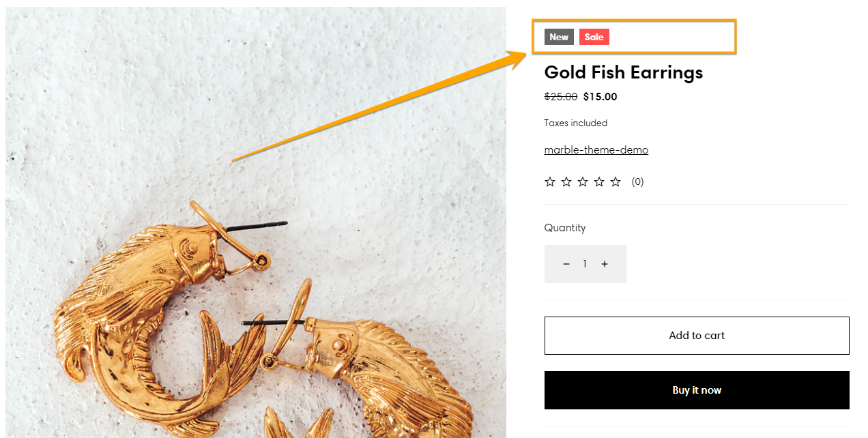Click the fifth rating star
The width and height of the screenshot is (868, 438).
[616, 181]
